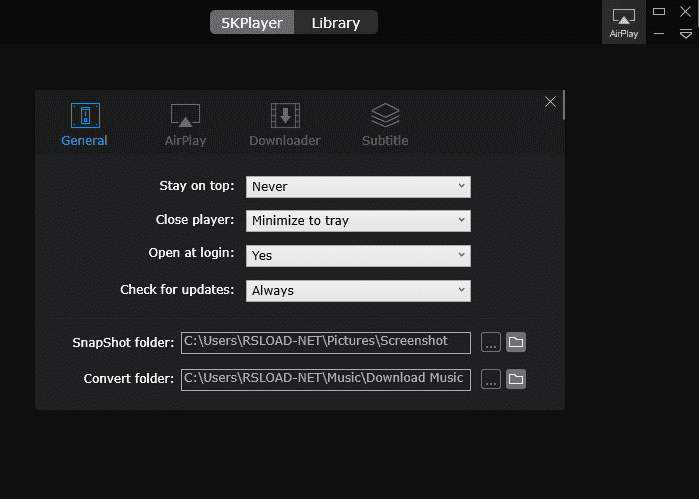Expand the Stay on top dropdown
The width and height of the screenshot is (699, 499).
(358, 186)
